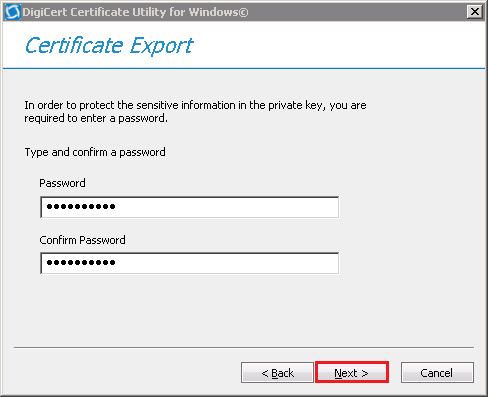Click the DigiCert logo icon in title bar
The image size is (488, 397).
click(x=12, y=12)
